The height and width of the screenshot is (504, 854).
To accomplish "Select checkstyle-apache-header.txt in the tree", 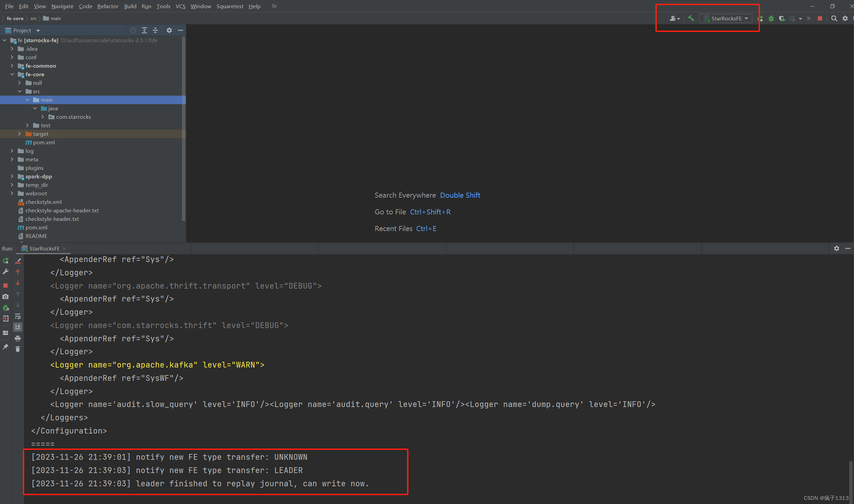I will [x=62, y=210].
